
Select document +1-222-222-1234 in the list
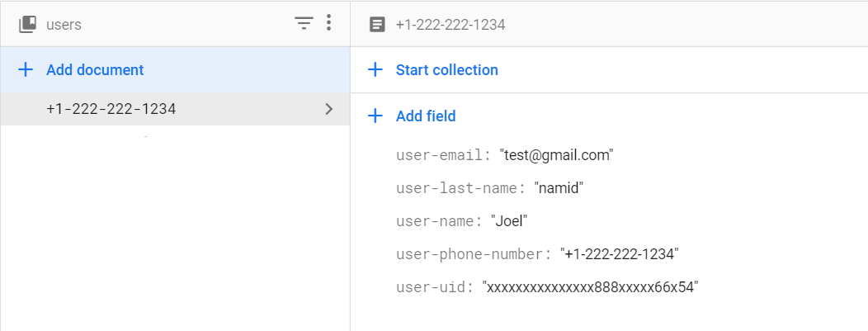pos(175,109)
